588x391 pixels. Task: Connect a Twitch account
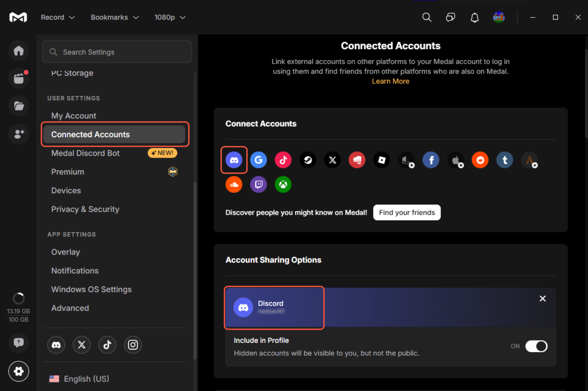pyautogui.click(x=259, y=184)
